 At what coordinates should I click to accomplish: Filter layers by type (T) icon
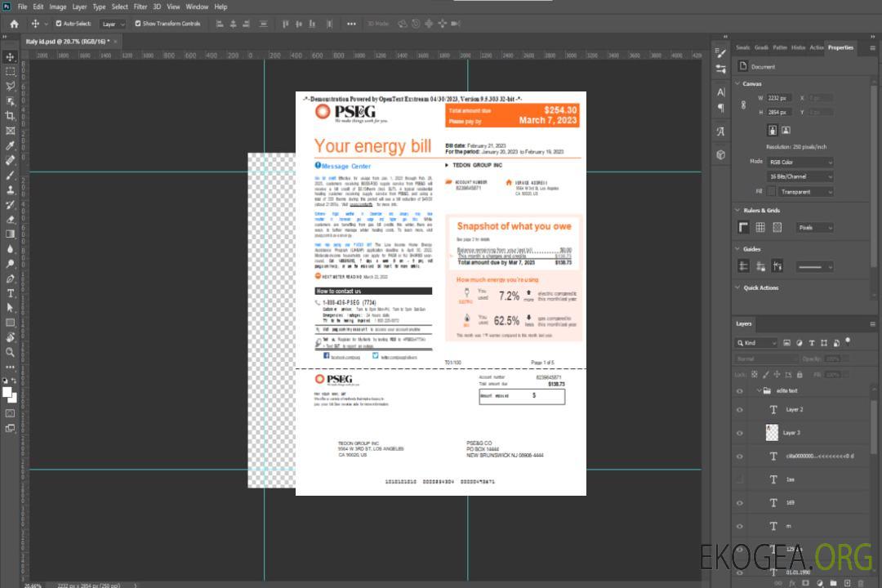(x=812, y=343)
